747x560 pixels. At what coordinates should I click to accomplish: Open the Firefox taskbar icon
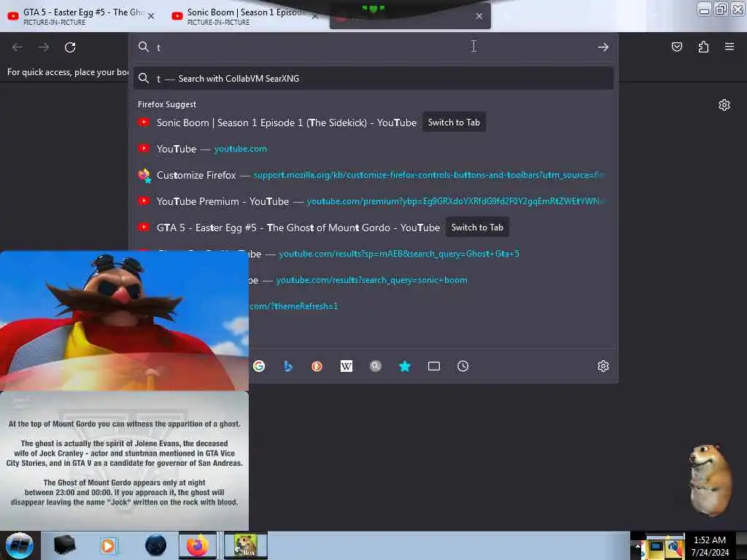198,545
